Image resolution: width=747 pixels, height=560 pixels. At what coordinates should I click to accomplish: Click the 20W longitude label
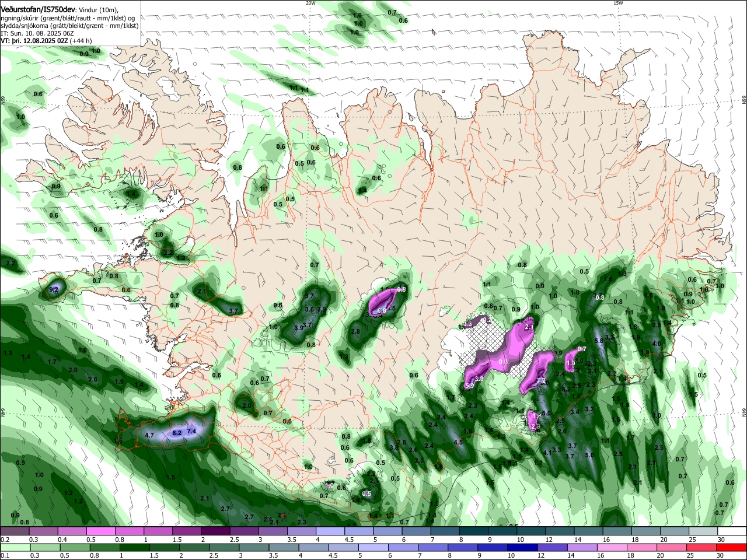tap(310, 3)
